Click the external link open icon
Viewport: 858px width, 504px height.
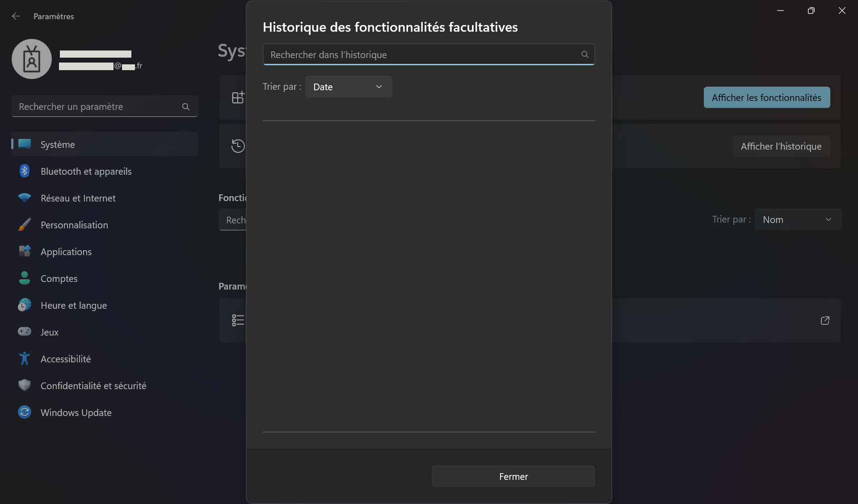825,320
